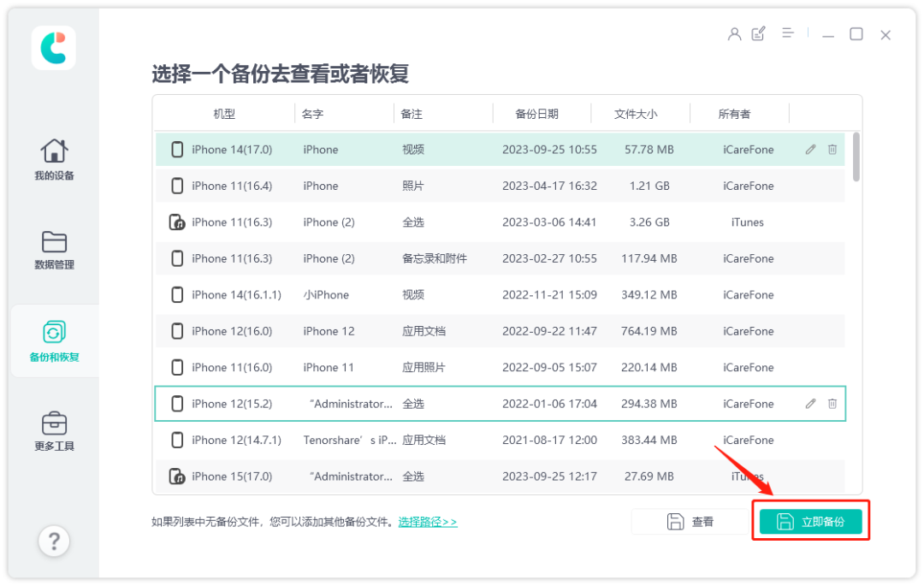Sort by 所有者 column header
Viewport: 924px width, 586px height.
(734, 114)
